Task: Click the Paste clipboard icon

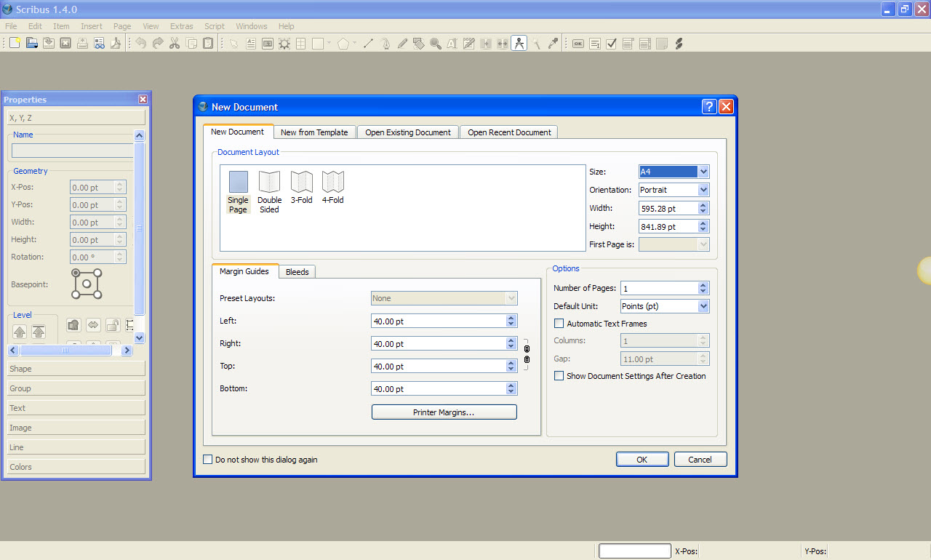Action: pyautogui.click(x=208, y=43)
